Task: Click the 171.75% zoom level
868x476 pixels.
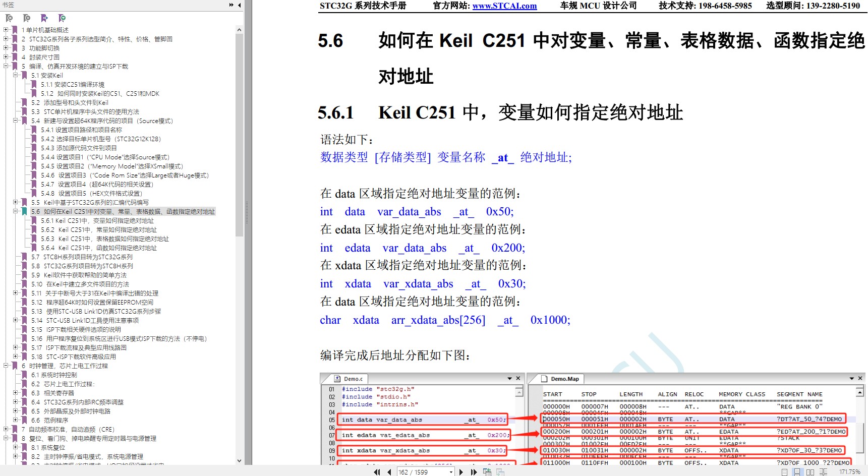Action: click(x=850, y=472)
